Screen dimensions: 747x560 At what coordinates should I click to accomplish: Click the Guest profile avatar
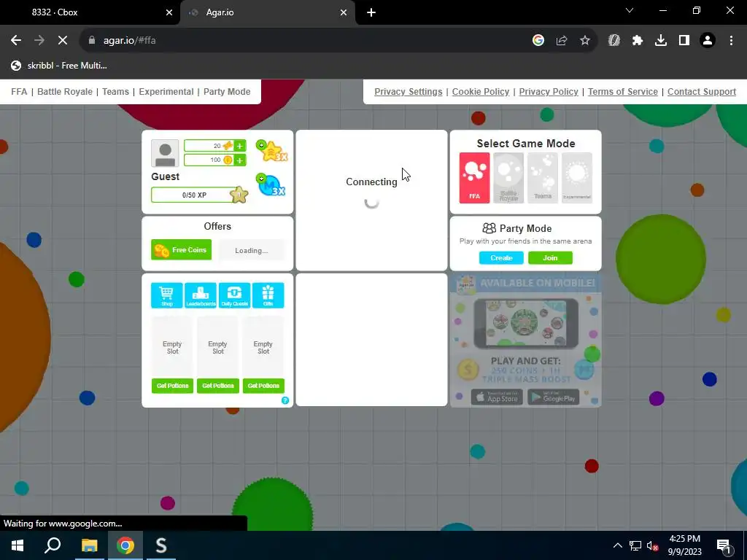click(165, 153)
